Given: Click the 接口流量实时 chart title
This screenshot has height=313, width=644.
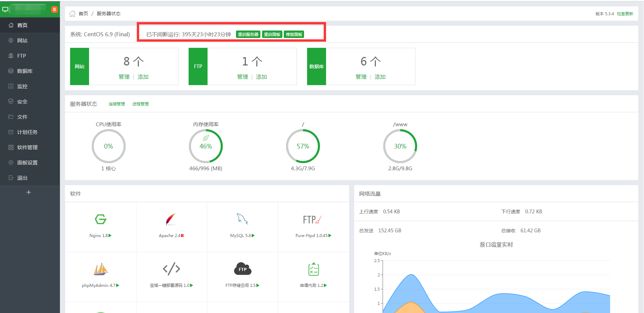Looking at the screenshot, I should click(x=496, y=244).
